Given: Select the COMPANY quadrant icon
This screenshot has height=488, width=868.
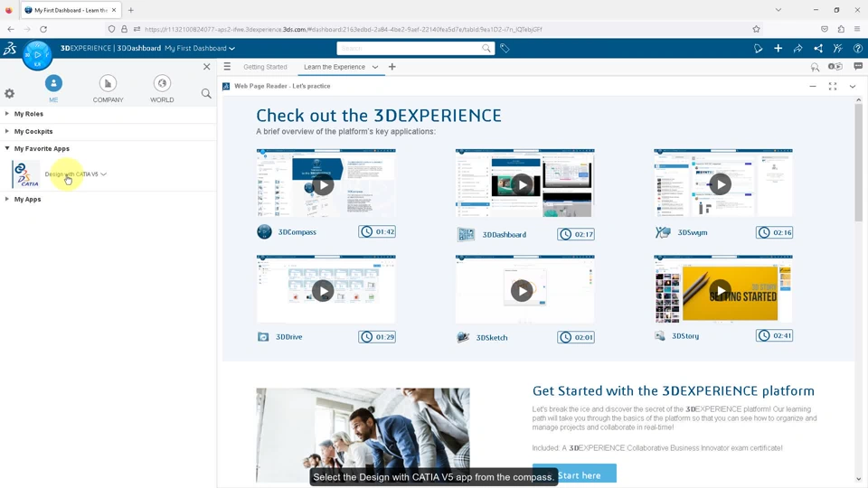Looking at the screenshot, I should pos(108,83).
